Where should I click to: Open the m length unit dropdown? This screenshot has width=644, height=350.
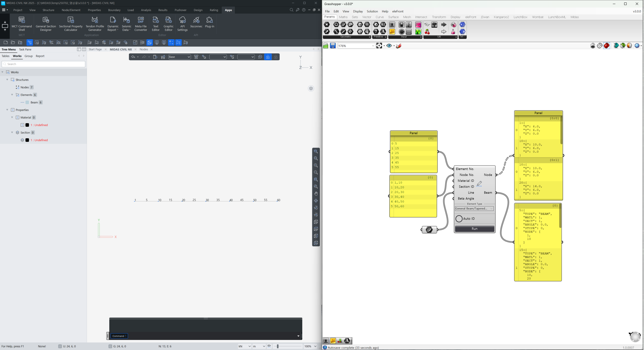[259, 346]
